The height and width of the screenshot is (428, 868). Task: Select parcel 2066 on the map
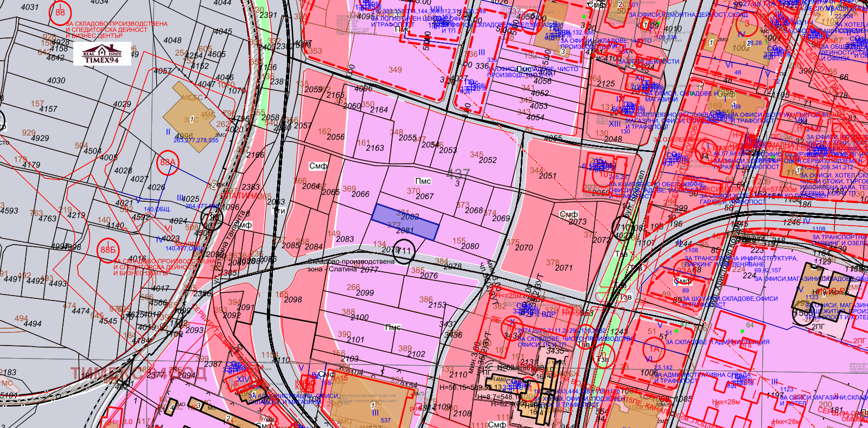360,194
